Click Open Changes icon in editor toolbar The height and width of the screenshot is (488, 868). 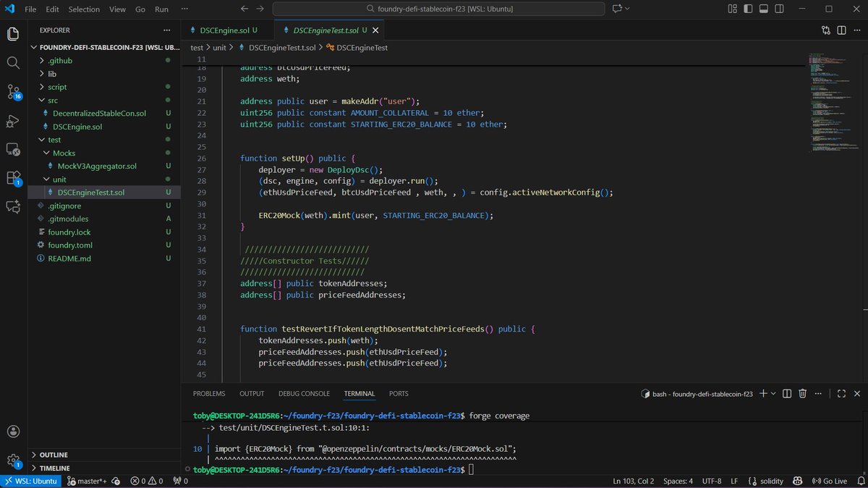pos(826,30)
